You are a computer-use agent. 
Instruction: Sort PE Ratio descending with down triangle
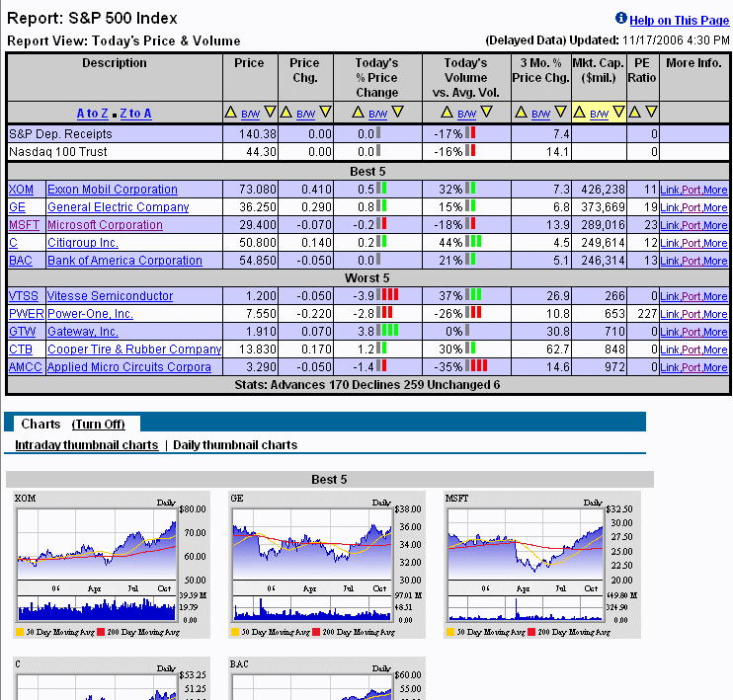coord(651,113)
